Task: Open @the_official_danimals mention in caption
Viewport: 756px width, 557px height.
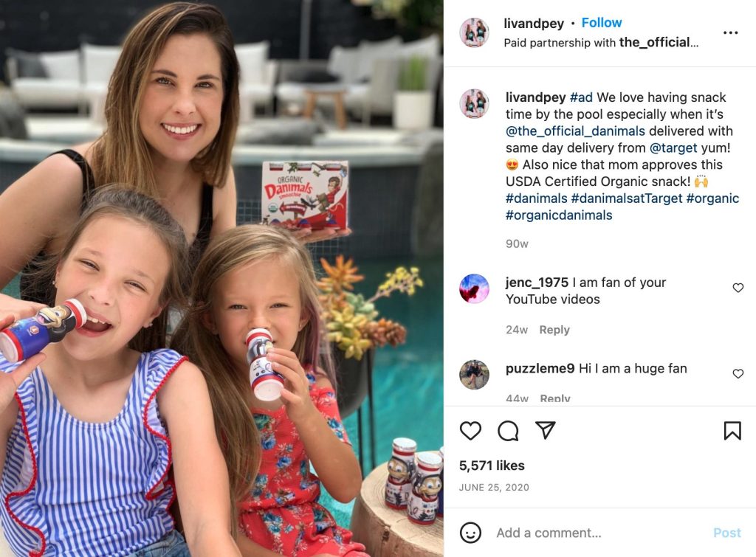Action: (x=575, y=131)
